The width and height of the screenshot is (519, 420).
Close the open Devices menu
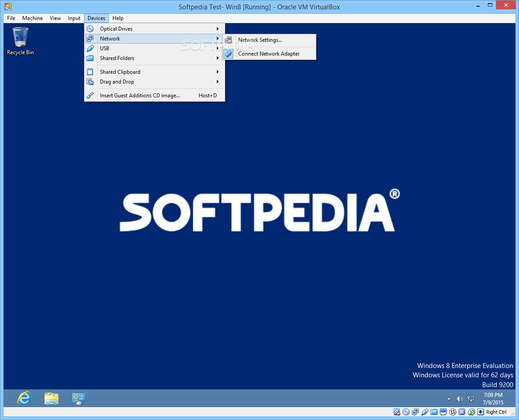96,18
